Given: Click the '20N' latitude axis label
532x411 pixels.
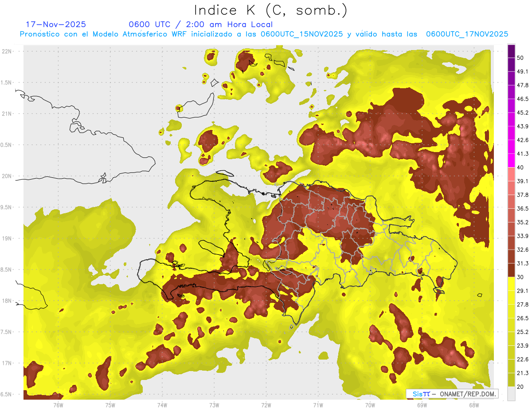Looking at the screenshot, I should click(8, 176).
